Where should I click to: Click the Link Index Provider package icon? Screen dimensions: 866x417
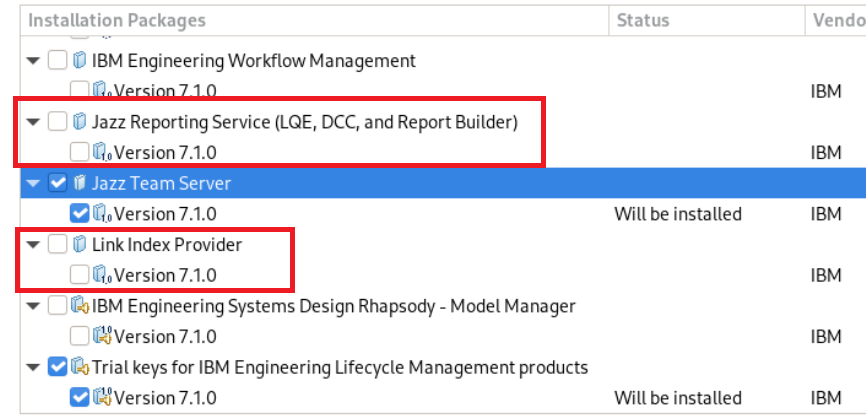coord(80,244)
